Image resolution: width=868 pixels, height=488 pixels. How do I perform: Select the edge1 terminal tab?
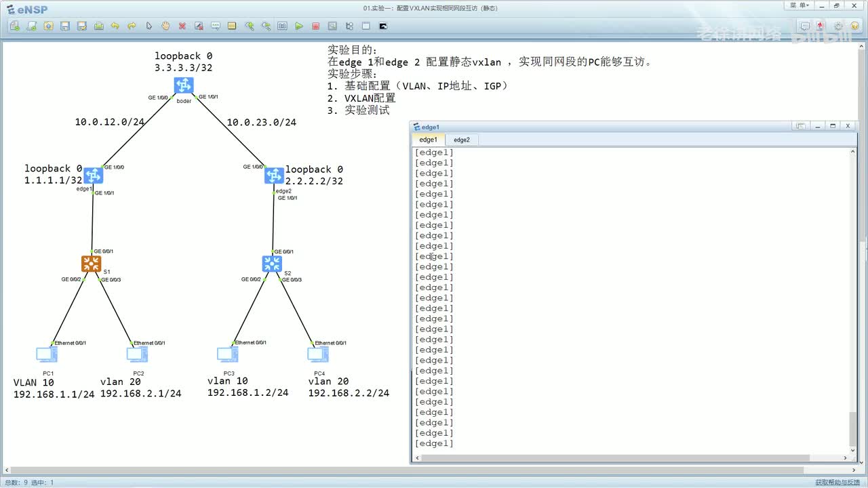429,140
